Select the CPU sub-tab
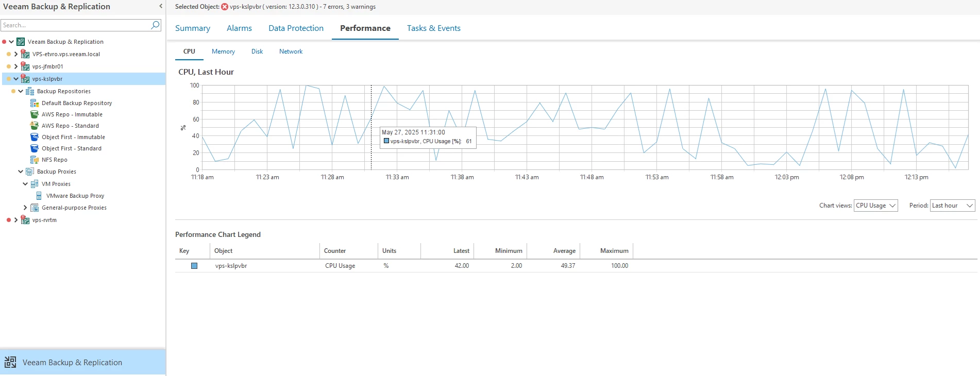The height and width of the screenshot is (376, 980). coord(189,52)
